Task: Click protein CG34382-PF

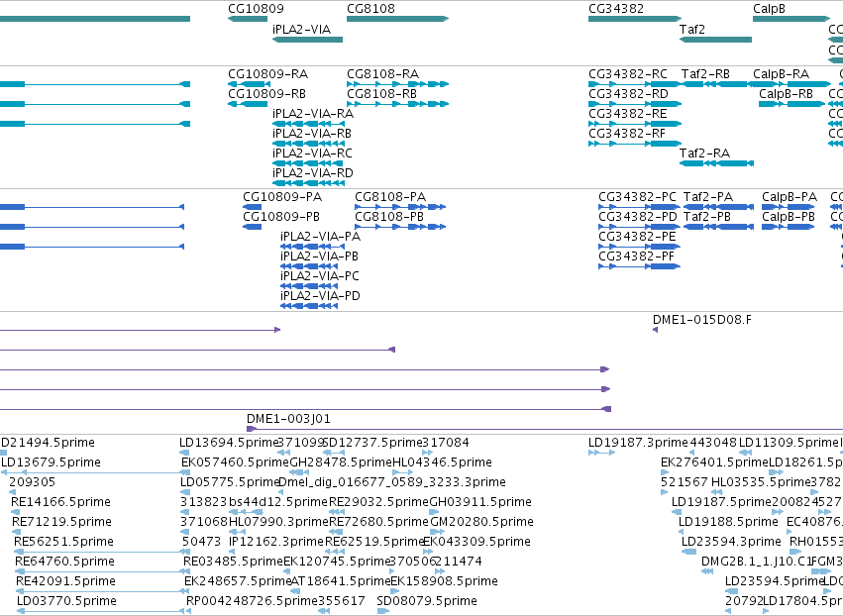Action: coord(639,266)
